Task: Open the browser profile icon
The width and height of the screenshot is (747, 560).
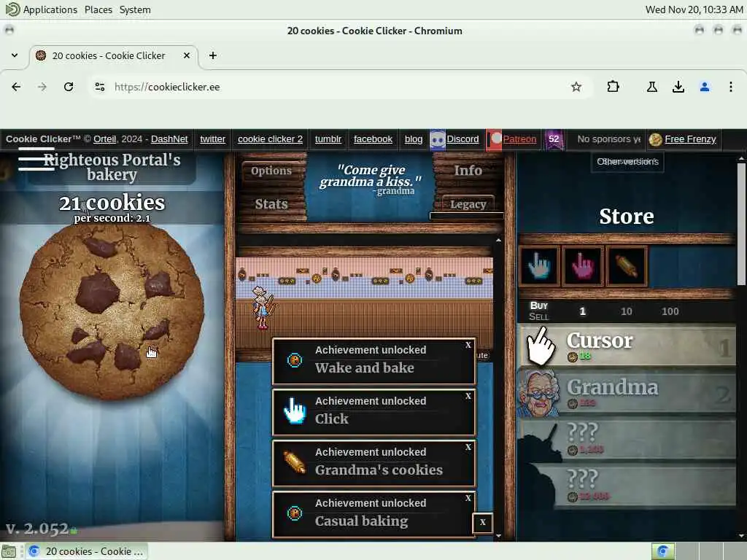Action: [x=705, y=87]
